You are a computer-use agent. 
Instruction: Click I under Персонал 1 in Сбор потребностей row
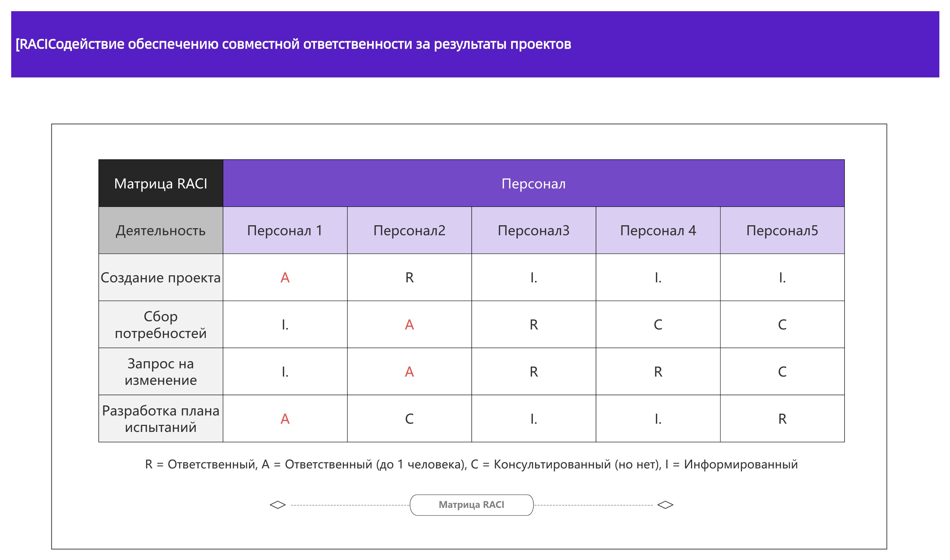click(x=285, y=324)
